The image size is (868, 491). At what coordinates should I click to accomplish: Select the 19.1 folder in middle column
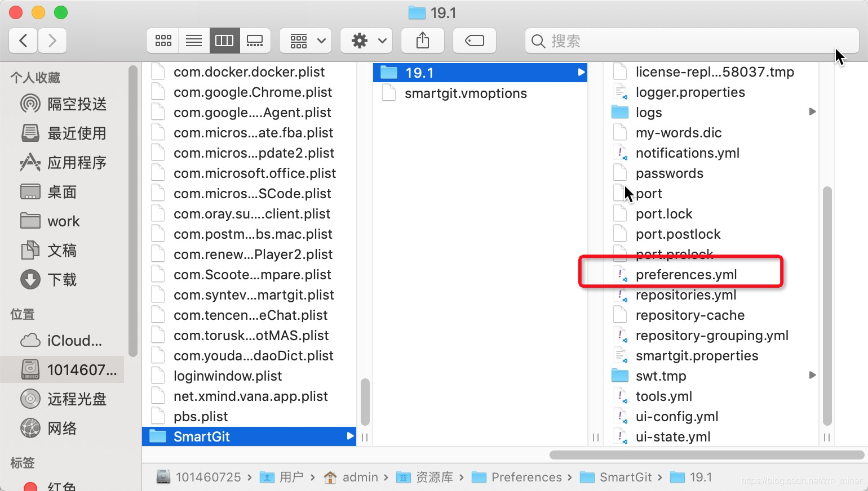point(480,73)
